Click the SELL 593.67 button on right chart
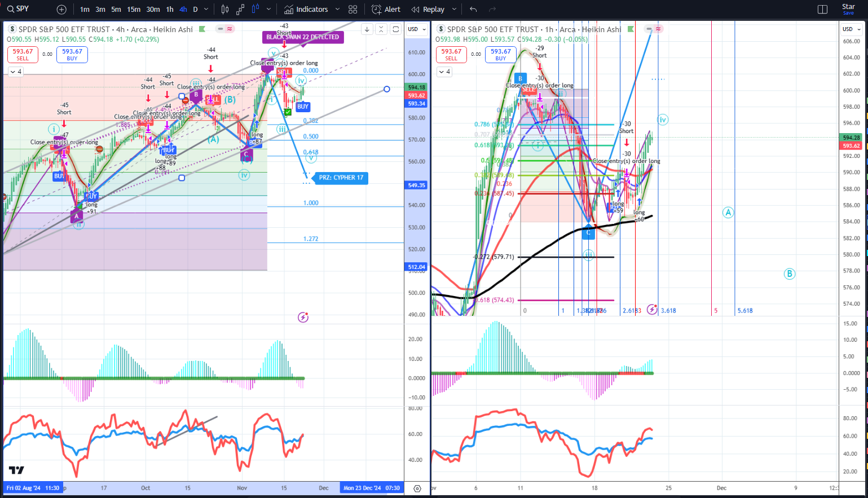 coord(451,55)
